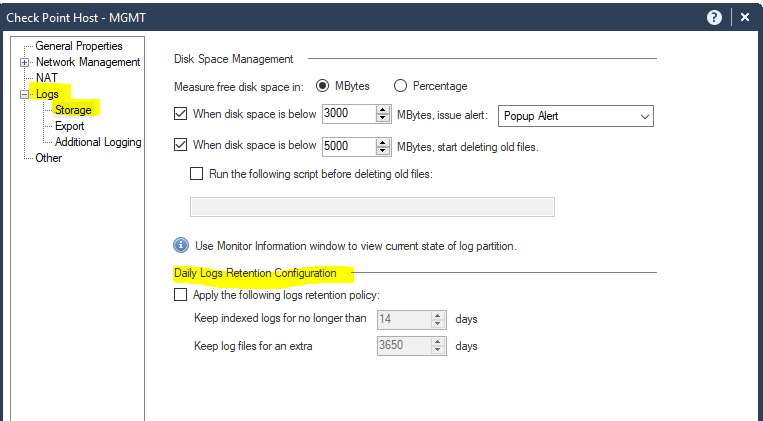763x421 pixels.
Task: Enable apply logs retention policy checkbox
Action: (x=181, y=294)
